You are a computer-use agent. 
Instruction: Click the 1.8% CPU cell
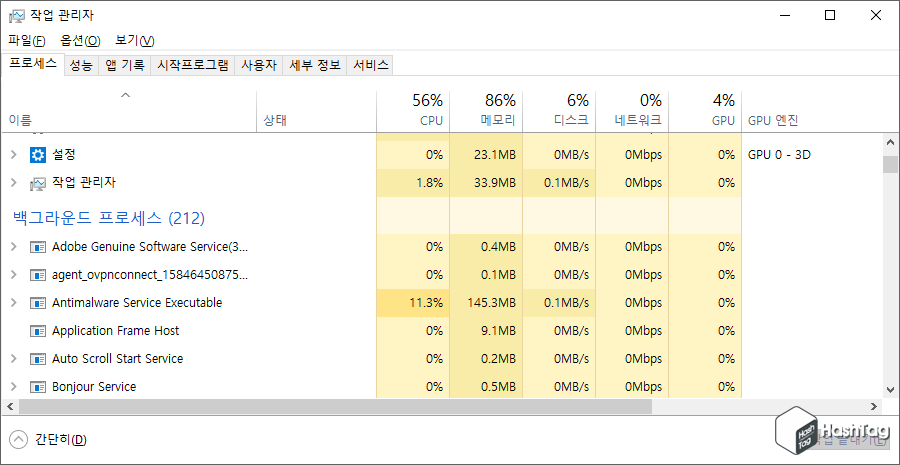[x=413, y=183]
